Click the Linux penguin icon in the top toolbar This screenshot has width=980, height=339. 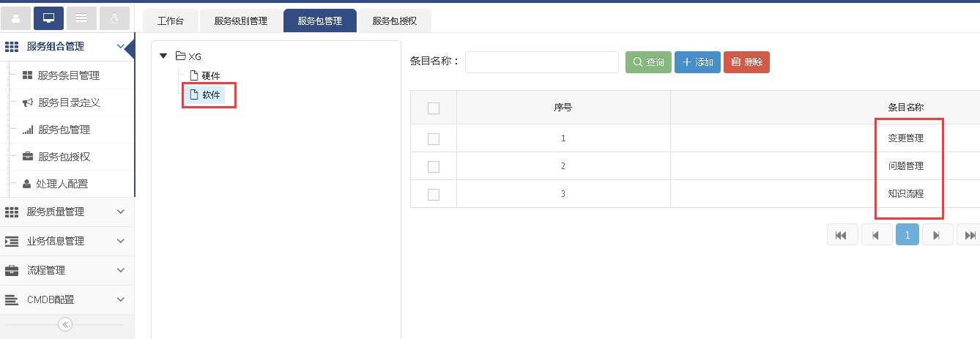pos(114,18)
